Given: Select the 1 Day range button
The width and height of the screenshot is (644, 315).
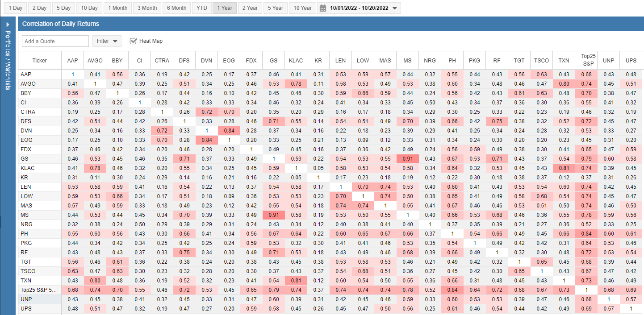Looking at the screenshot, I should pyautogui.click(x=16, y=8).
